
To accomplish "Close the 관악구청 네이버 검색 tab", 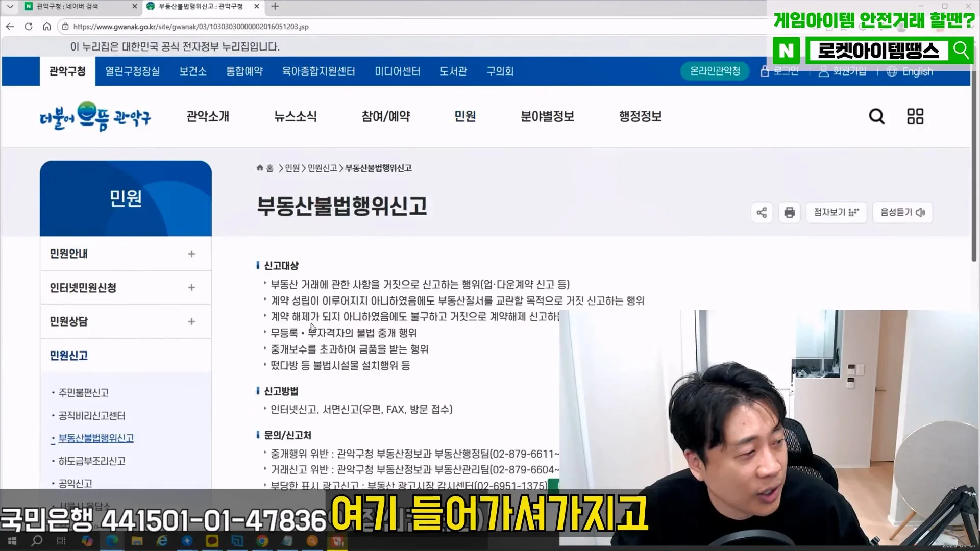I will tap(134, 6).
